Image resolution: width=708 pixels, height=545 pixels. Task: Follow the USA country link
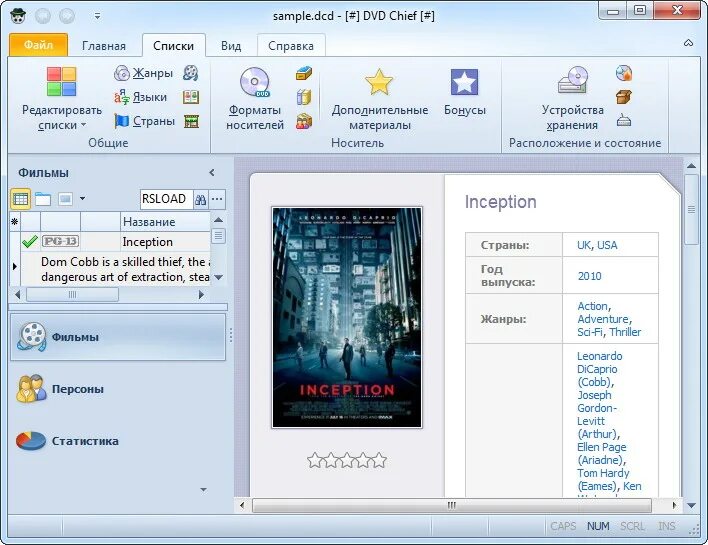[x=607, y=245]
